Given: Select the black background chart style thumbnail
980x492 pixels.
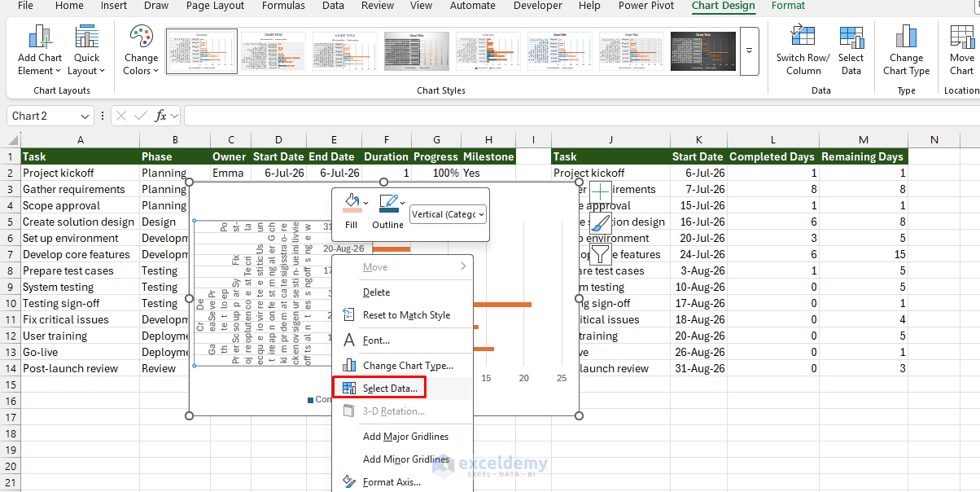Looking at the screenshot, I should tap(703, 51).
